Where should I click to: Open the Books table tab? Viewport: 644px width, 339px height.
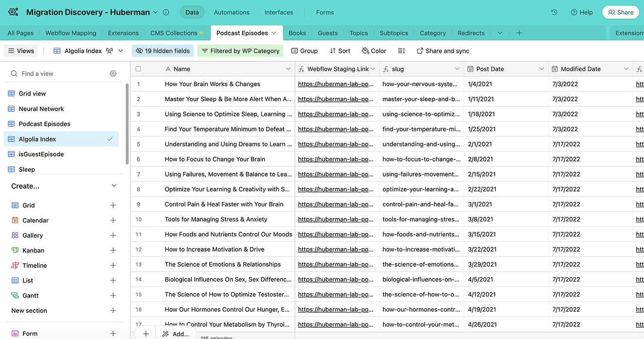click(x=297, y=33)
